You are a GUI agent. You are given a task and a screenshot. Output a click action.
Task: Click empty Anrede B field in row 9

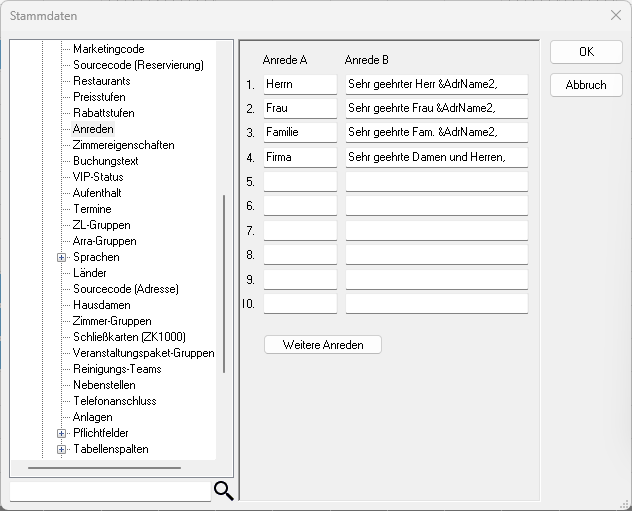(x=437, y=279)
